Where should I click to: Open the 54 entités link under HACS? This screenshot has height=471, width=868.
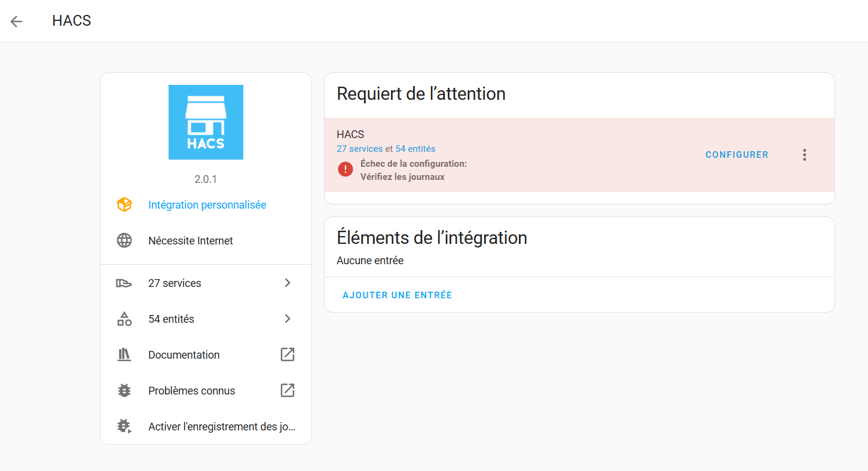click(415, 149)
